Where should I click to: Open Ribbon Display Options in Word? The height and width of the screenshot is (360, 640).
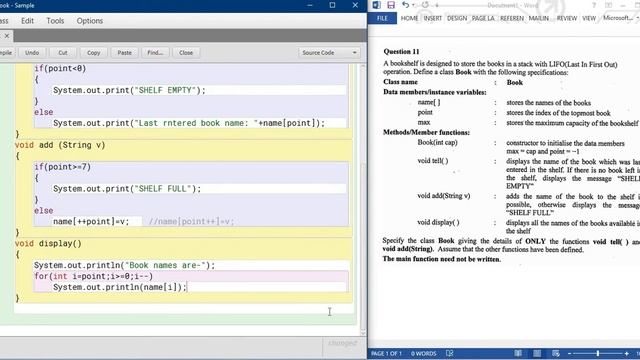608,5
